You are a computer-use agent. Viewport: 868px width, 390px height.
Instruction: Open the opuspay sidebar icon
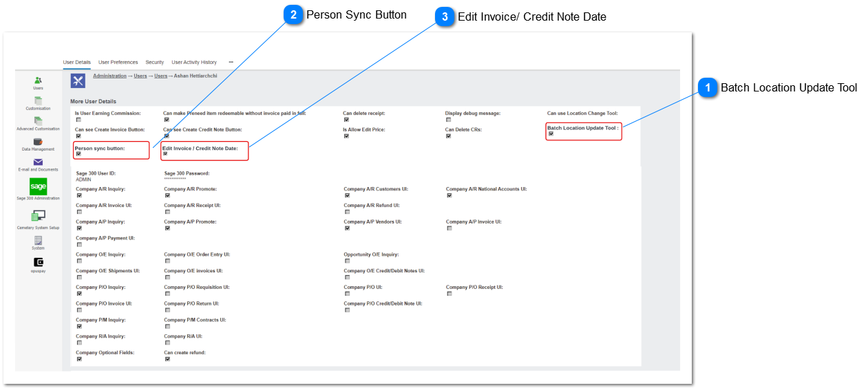38,262
